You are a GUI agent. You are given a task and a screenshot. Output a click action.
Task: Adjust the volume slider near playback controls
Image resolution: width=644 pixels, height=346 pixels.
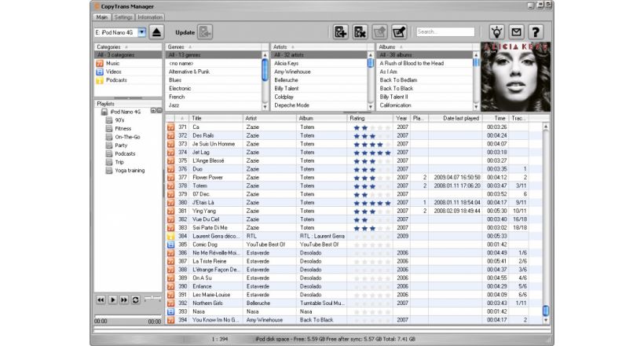click(x=152, y=298)
